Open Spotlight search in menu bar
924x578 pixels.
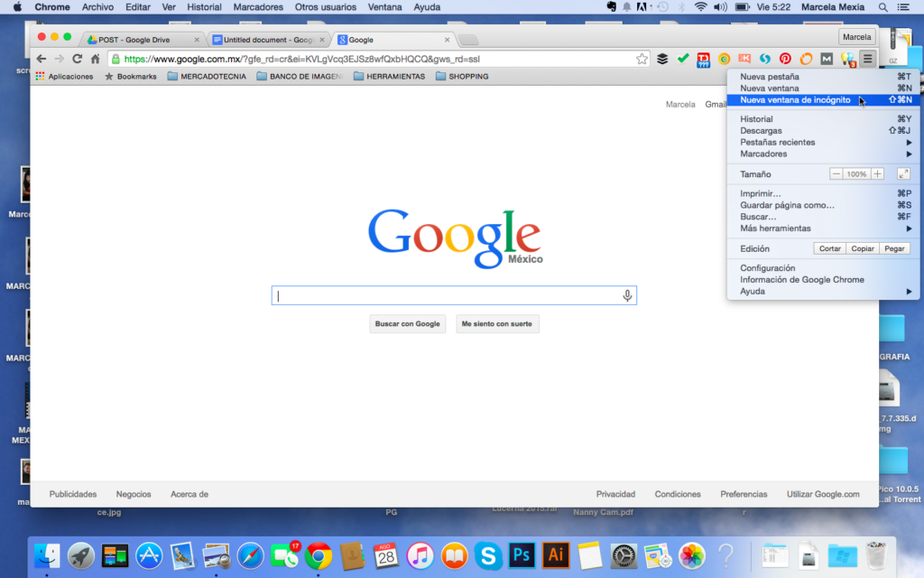click(x=882, y=7)
